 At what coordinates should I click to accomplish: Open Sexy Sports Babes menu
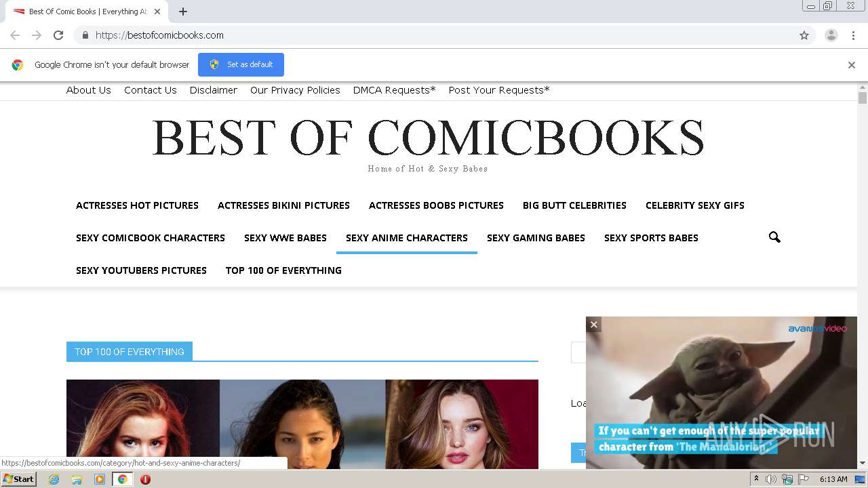pos(651,238)
